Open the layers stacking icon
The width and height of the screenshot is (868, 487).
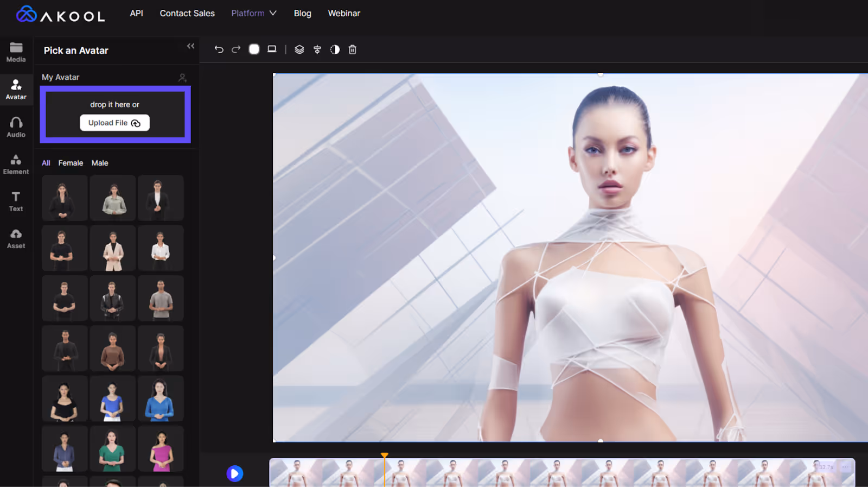(299, 49)
